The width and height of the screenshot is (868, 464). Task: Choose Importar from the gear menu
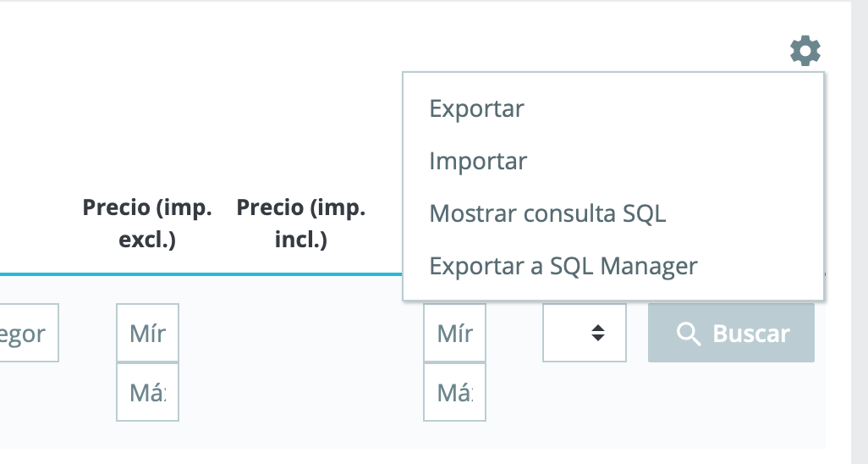[x=478, y=162]
